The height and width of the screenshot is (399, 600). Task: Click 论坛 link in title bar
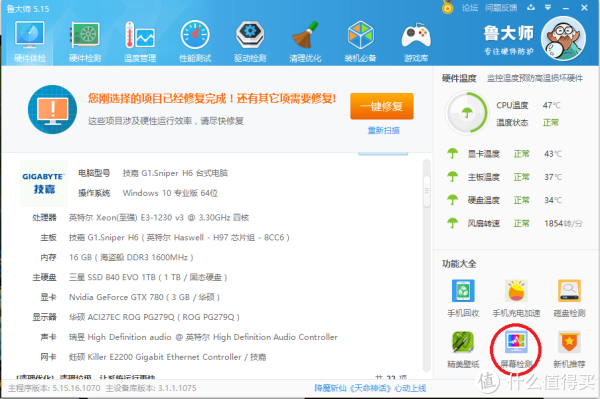click(470, 8)
